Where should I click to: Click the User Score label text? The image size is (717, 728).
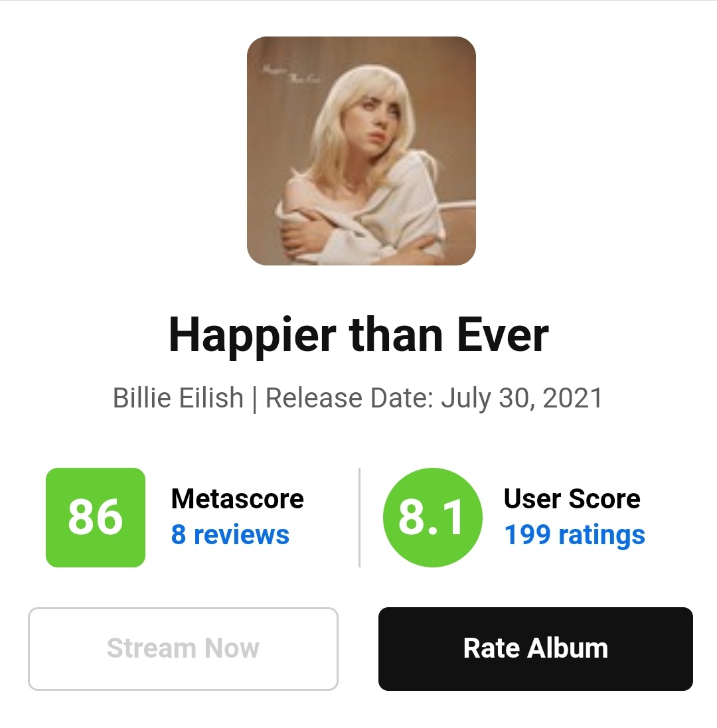pyautogui.click(x=572, y=499)
